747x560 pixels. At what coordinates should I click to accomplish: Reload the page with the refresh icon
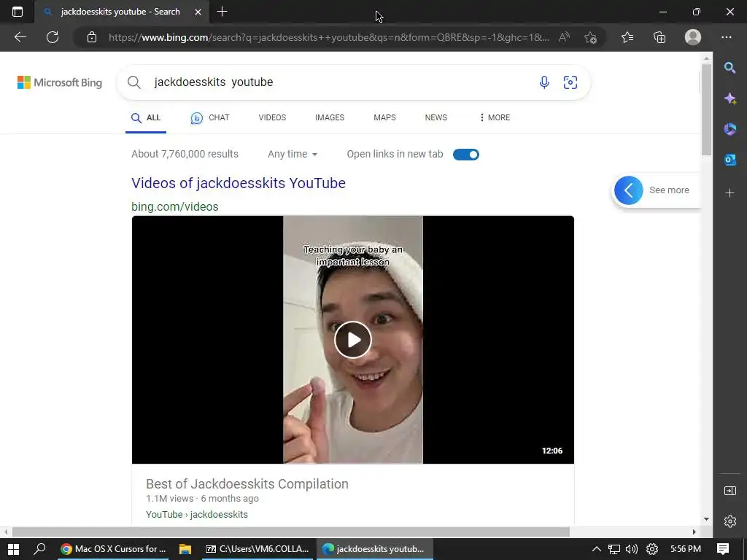(53, 37)
